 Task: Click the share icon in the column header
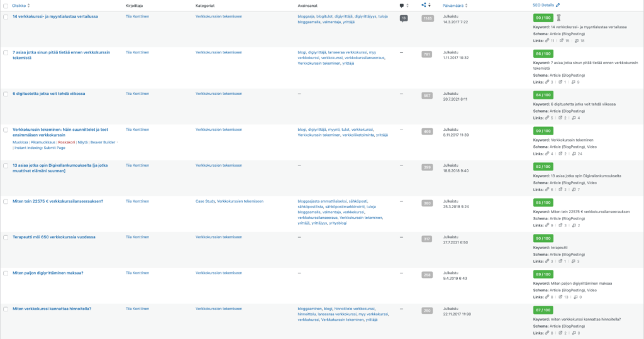[424, 5]
